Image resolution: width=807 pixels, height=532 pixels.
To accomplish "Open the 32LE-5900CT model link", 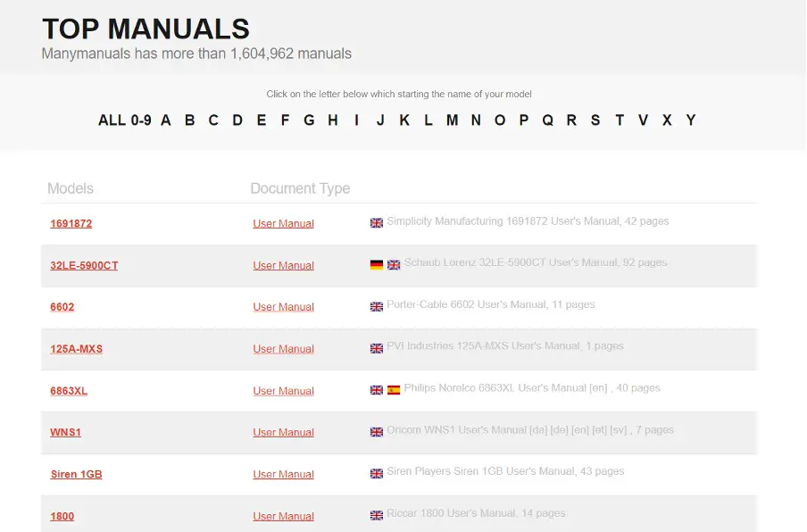I will click(x=84, y=265).
